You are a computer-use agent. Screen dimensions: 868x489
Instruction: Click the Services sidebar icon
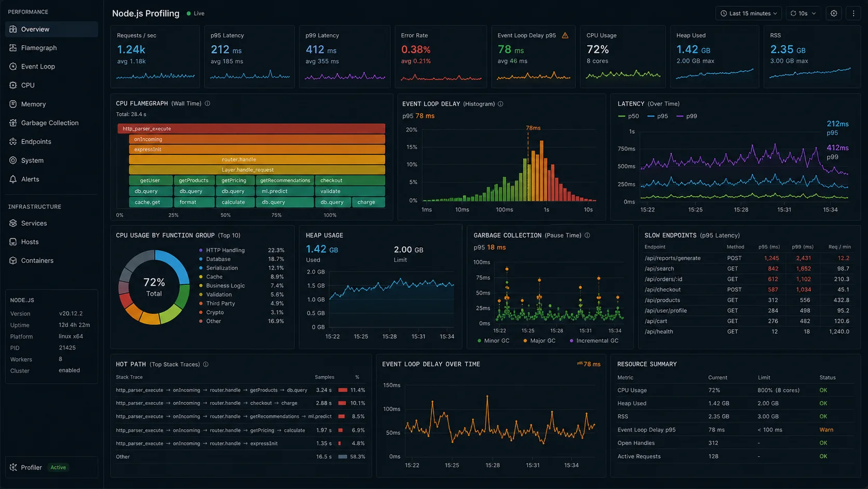click(13, 223)
